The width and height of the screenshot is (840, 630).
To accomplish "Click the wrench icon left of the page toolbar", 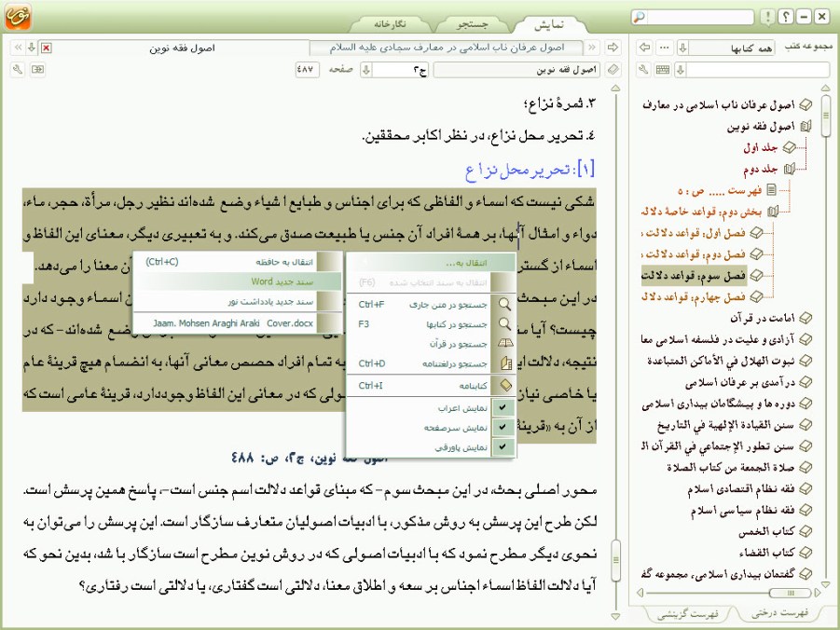I will click(x=18, y=69).
